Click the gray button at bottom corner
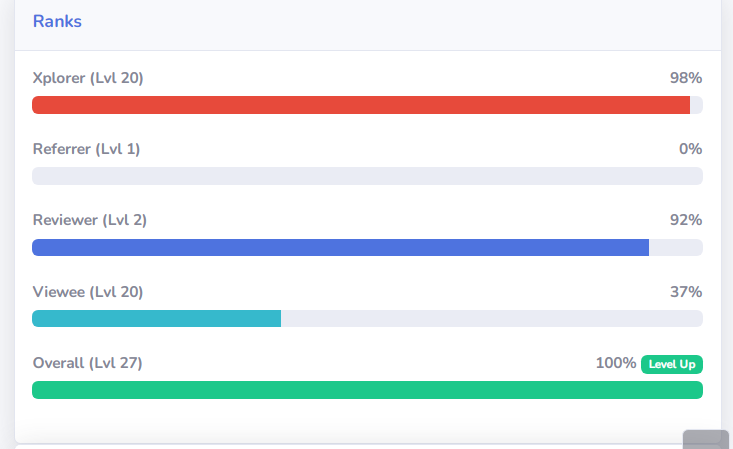733x449 pixels. 706,440
